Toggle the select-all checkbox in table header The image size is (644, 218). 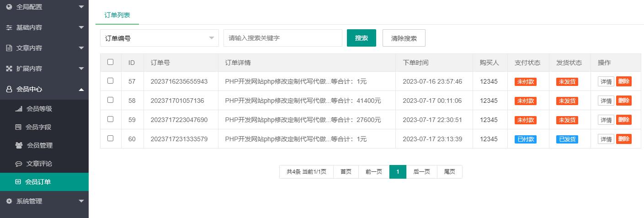coord(110,62)
